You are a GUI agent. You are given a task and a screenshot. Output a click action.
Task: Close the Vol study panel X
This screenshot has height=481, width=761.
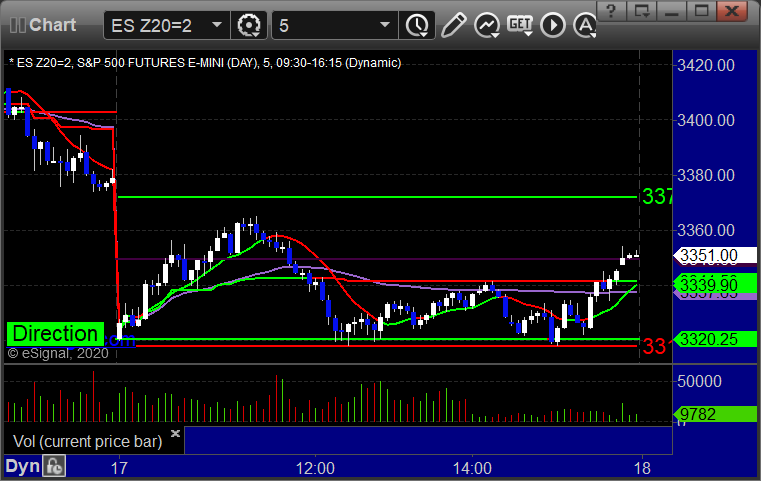[175, 433]
